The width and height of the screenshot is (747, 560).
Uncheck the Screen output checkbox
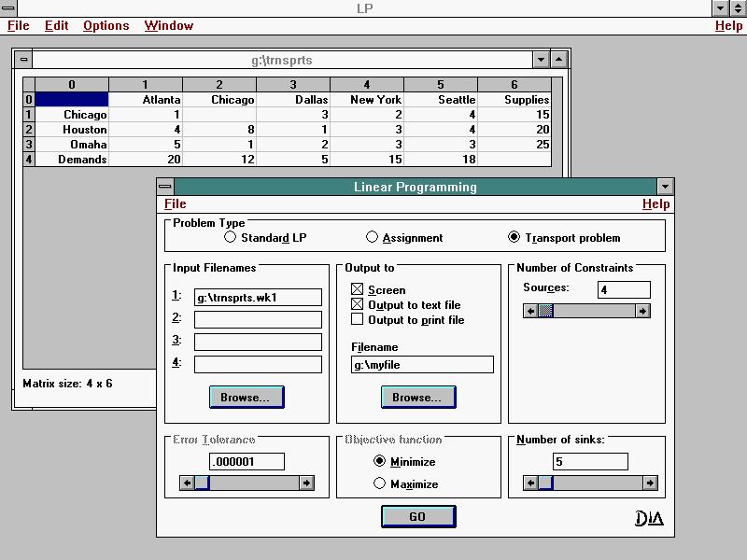tap(357, 289)
